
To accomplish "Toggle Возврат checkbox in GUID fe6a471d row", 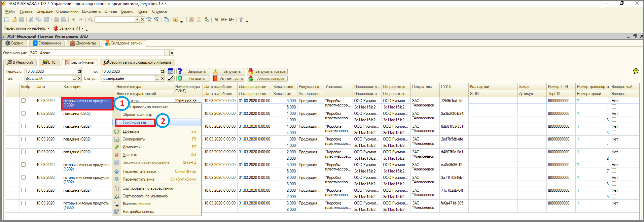I will [x=614, y=209].
